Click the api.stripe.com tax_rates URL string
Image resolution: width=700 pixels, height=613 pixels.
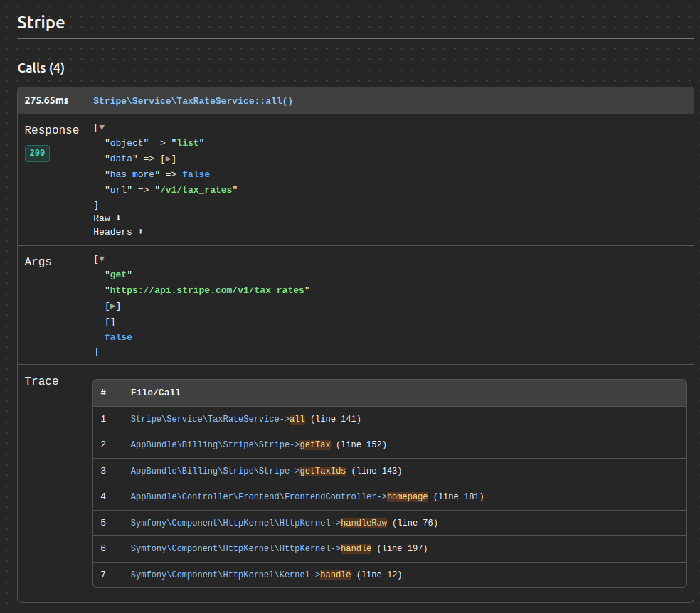[x=207, y=290]
